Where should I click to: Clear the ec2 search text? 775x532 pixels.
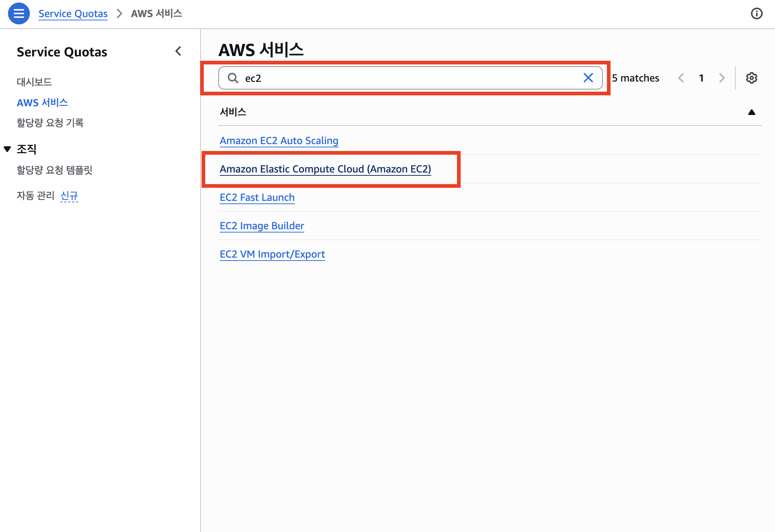[x=588, y=78]
